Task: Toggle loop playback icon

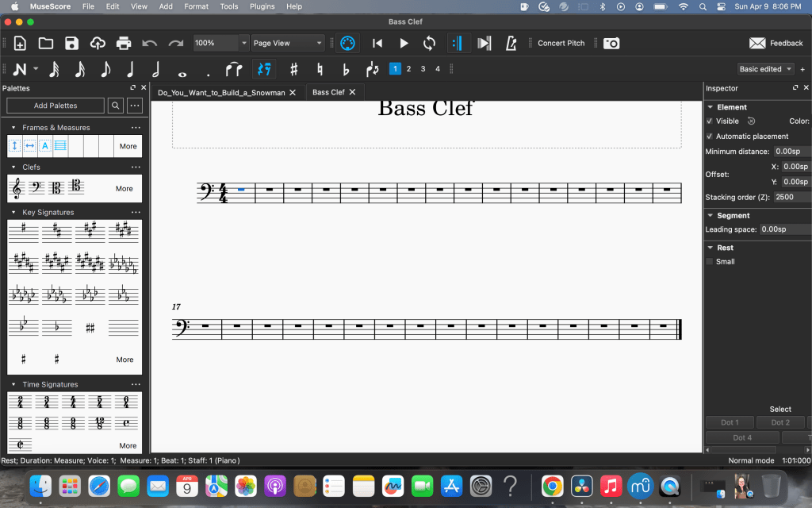Action: 429,43
